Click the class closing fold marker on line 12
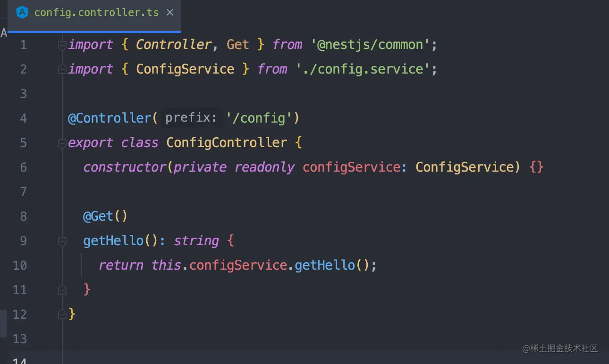This screenshot has height=364, width=609. pyautogui.click(x=62, y=314)
